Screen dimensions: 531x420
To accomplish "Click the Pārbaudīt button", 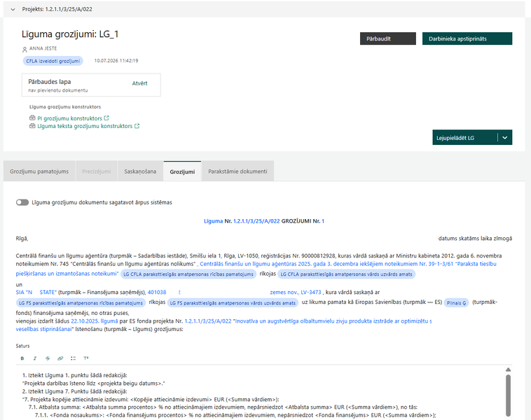I will click(388, 38).
